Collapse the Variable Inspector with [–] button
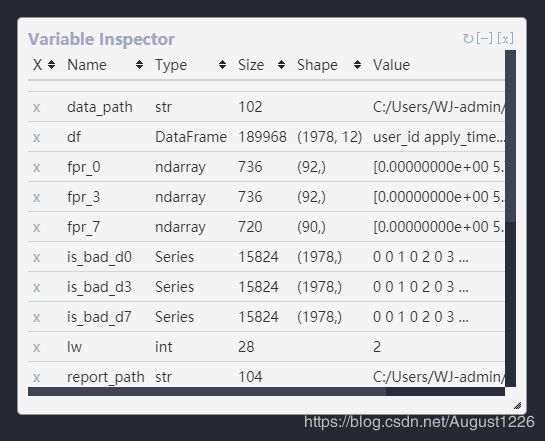Screen dimensions: 545x441 [x=484, y=38]
